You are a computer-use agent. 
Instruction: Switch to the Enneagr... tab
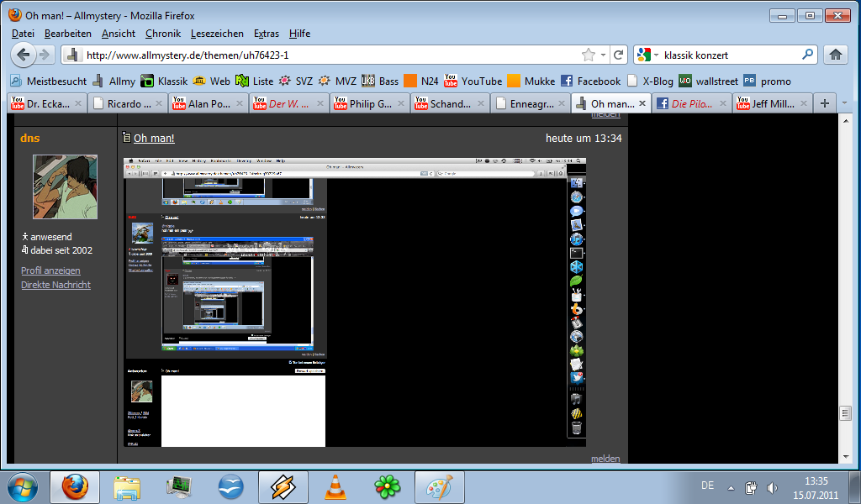tap(531, 103)
